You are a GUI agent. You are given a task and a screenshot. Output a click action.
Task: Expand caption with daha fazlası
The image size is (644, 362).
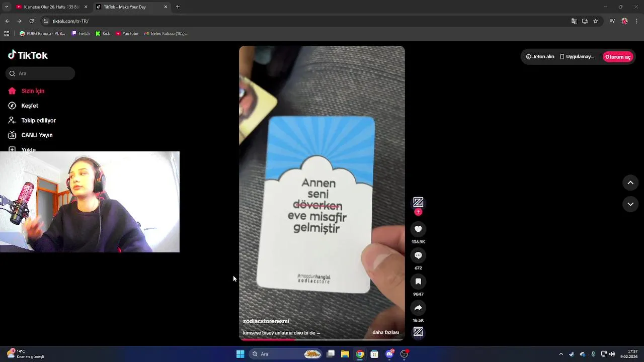pos(385,332)
